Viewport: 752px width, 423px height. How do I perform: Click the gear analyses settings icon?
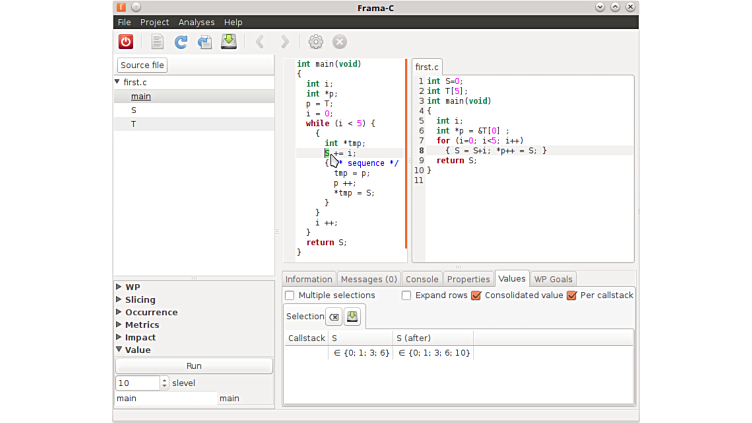coord(316,42)
